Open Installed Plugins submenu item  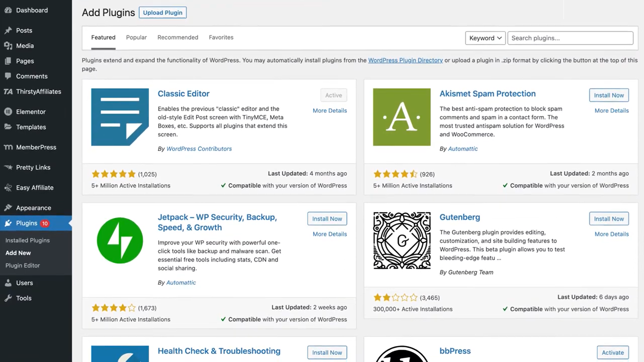click(x=28, y=240)
